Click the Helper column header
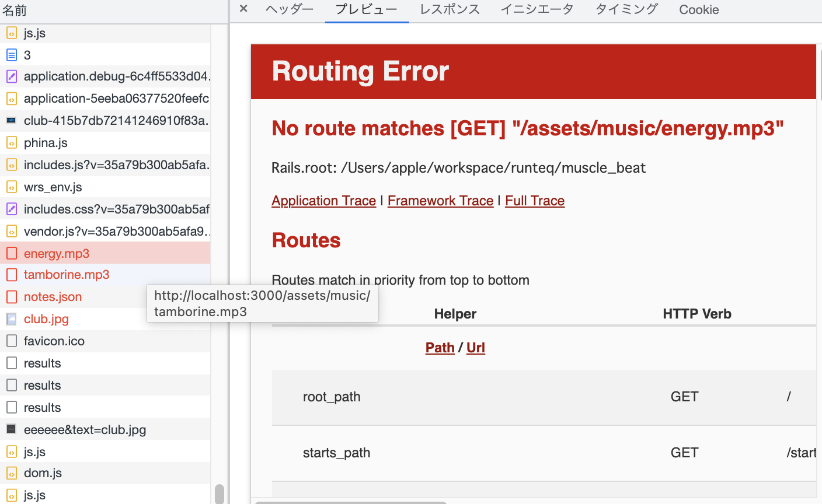The width and height of the screenshot is (822, 504). coord(455,314)
